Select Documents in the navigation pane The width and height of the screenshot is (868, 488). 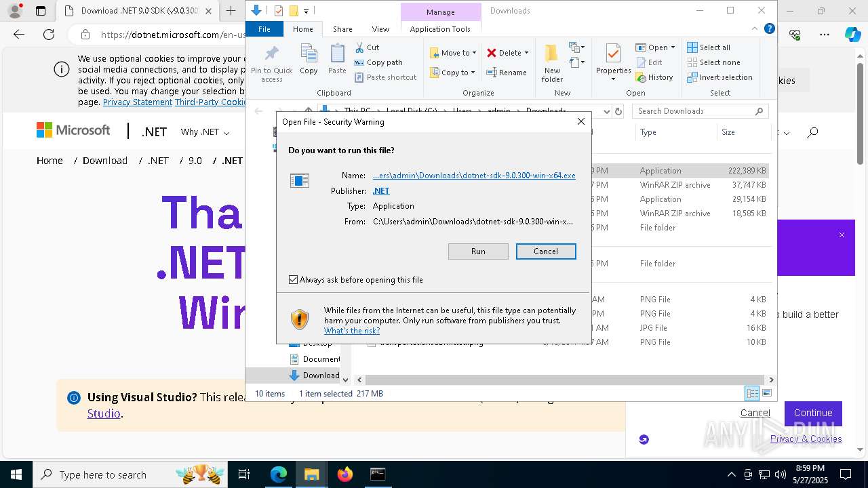coord(315,359)
